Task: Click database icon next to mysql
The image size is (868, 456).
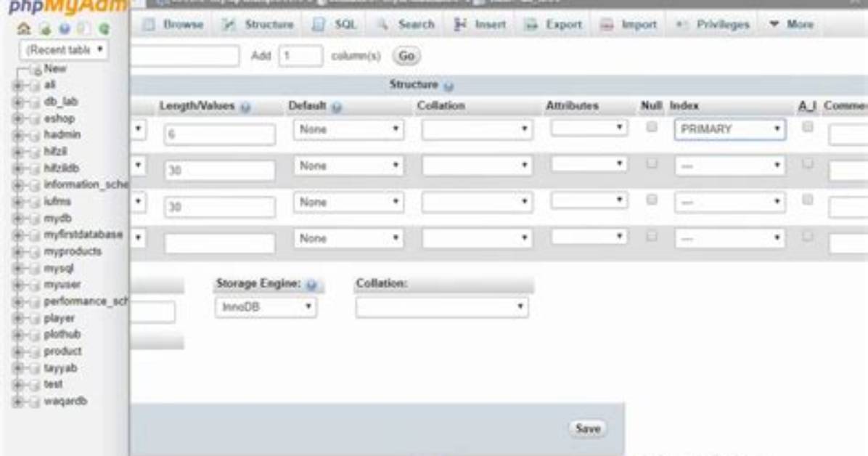Action: [35, 269]
